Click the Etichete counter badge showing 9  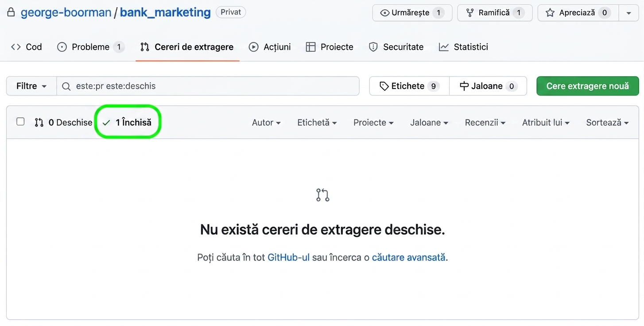(434, 86)
